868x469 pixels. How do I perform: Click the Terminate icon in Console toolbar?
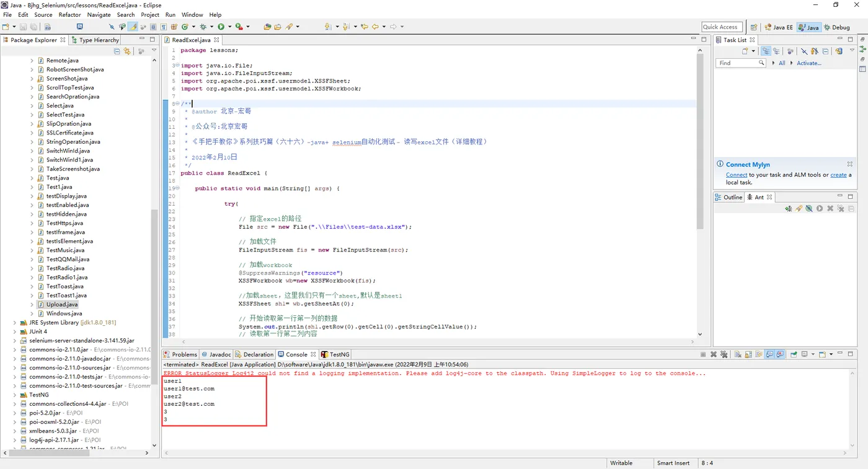click(x=703, y=354)
